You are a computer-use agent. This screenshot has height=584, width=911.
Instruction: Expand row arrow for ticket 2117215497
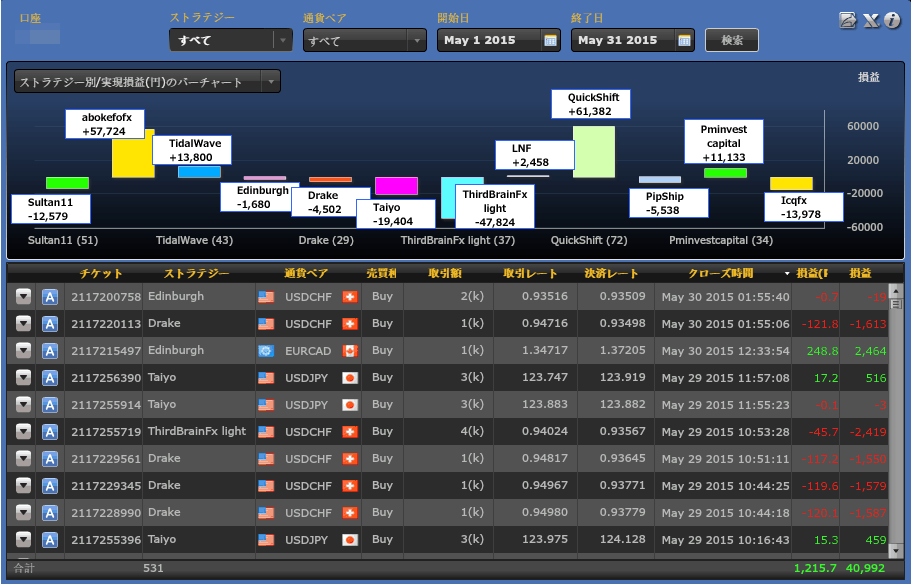23,350
